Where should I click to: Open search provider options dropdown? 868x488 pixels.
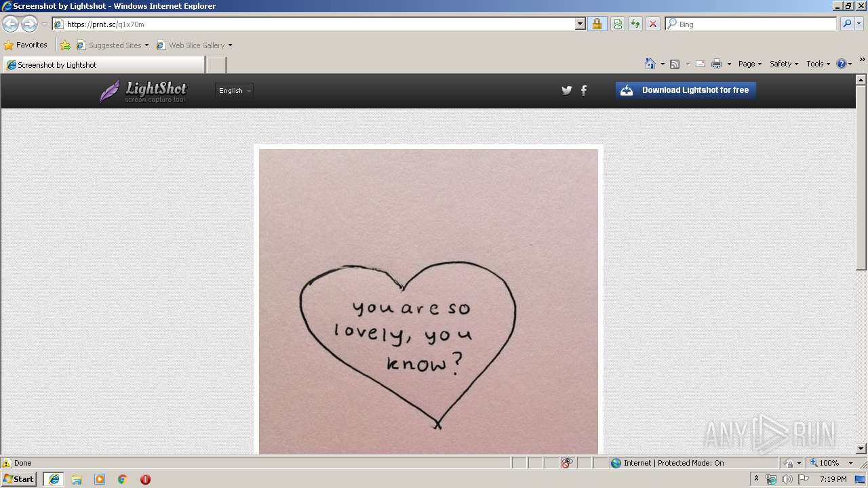(859, 24)
